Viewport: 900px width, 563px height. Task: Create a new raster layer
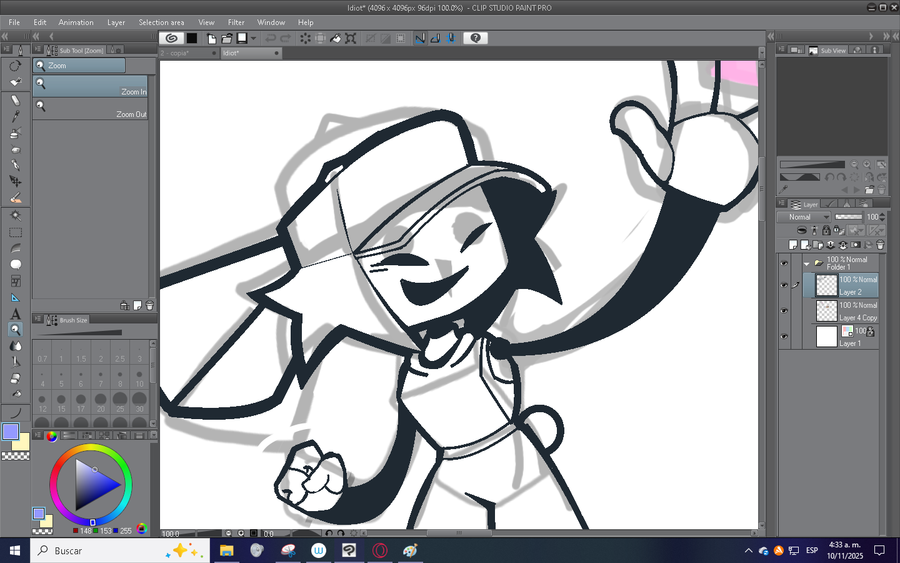[793, 245]
